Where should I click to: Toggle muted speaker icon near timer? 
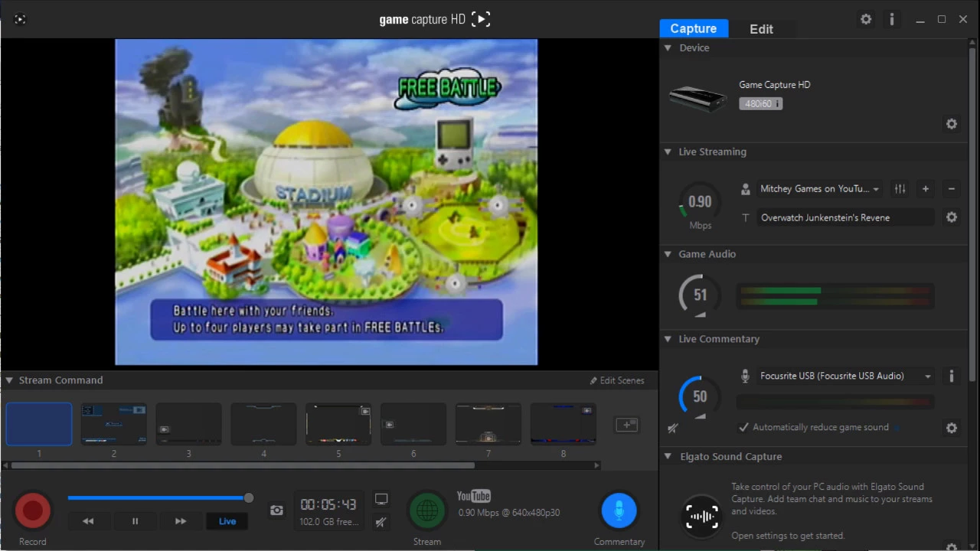[381, 522]
